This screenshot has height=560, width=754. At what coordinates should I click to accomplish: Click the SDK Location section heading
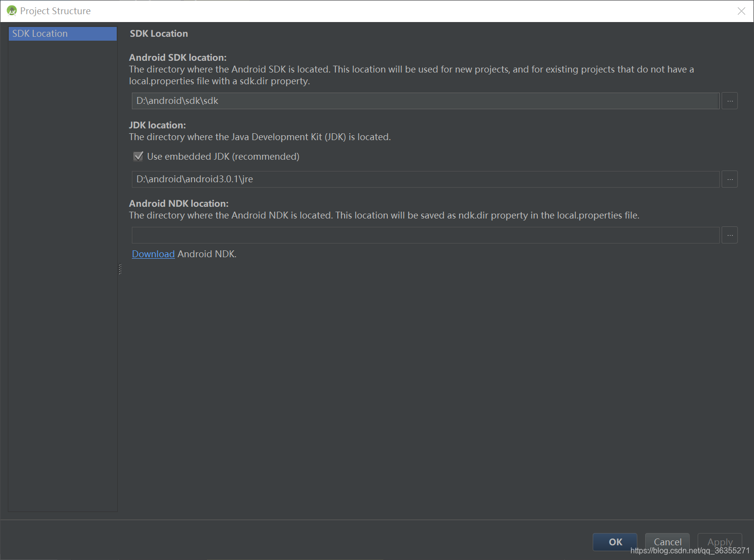pos(158,33)
